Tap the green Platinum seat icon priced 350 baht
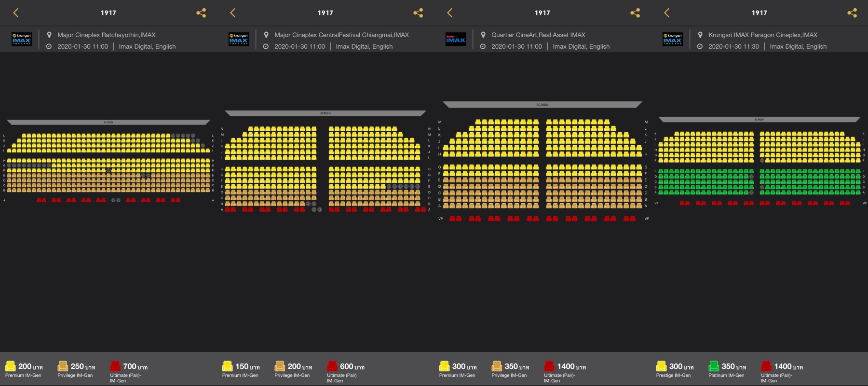The width and height of the screenshot is (868, 386). 714,366
